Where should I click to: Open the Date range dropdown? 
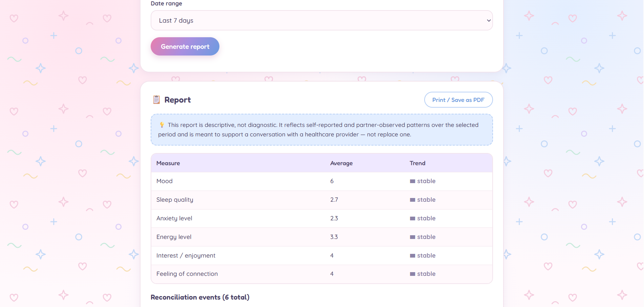[322, 20]
